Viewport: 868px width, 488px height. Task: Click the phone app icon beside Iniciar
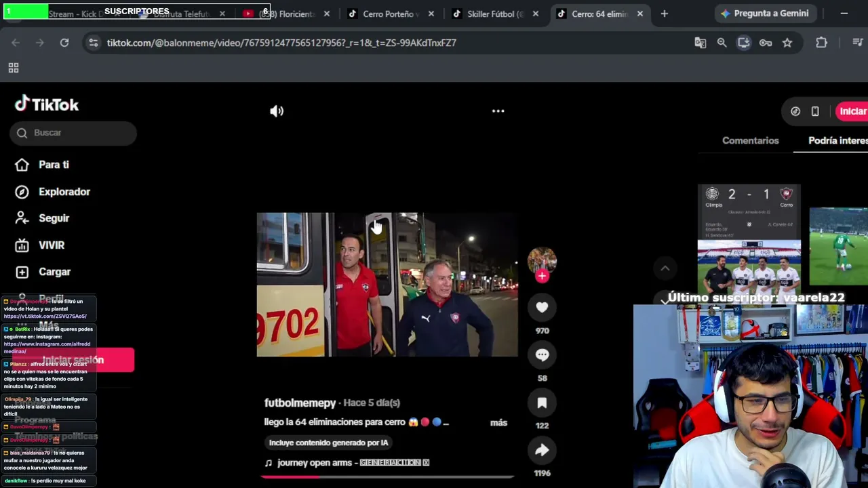815,112
